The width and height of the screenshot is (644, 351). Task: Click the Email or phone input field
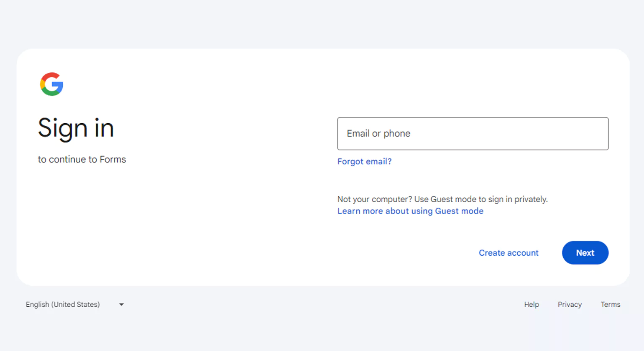click(x=473, y=133)
